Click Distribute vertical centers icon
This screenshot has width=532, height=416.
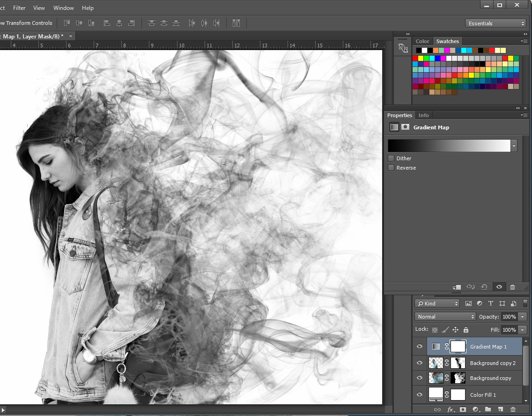pos(164,23)
